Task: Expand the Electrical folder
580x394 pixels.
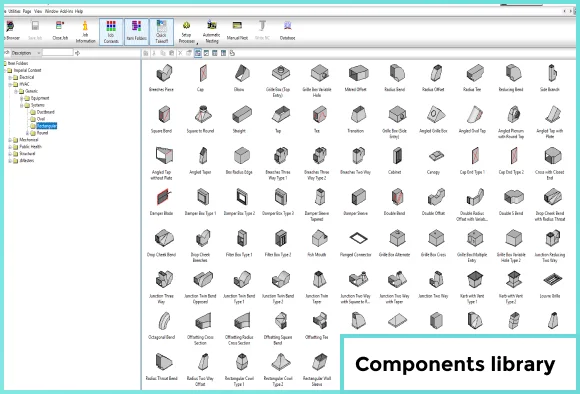Action: click(10, 77)
